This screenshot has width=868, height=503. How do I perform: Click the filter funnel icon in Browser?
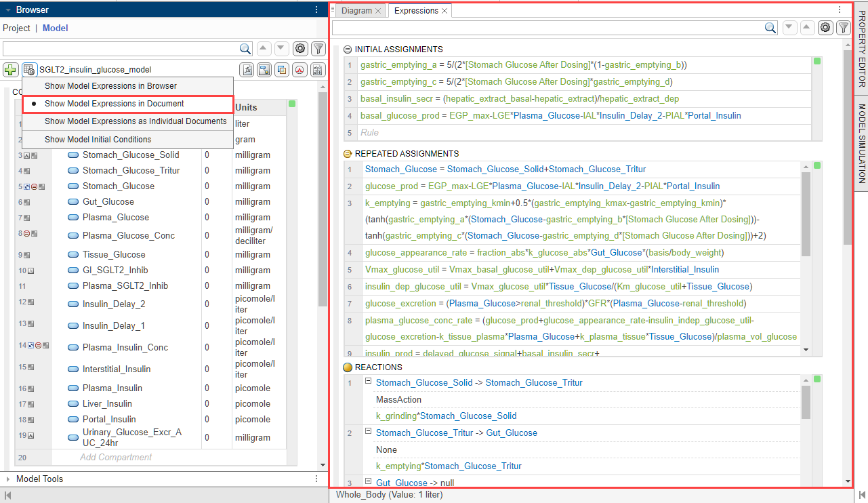[318, 49]
